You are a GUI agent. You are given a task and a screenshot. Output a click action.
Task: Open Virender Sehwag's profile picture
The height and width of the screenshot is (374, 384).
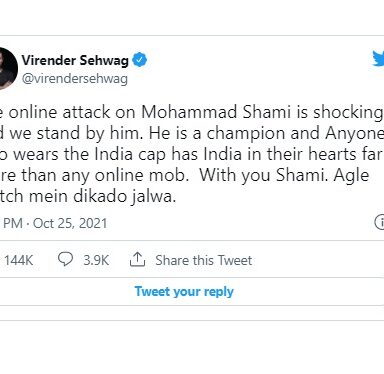[x=7, y=69]
